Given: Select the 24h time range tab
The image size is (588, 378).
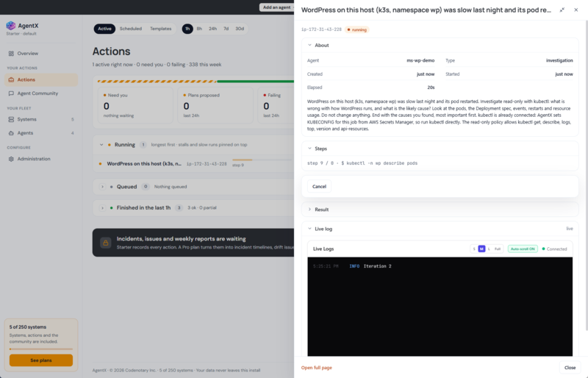Looking at the screenshot, I should (212, 29).
